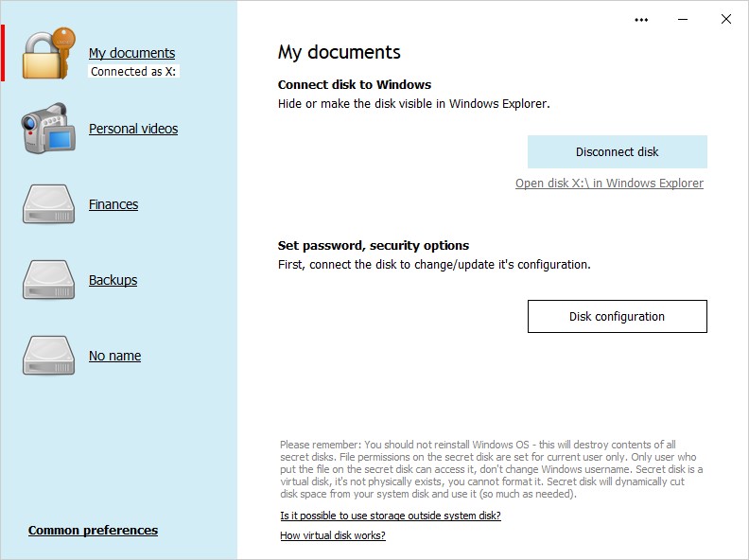Open disk X:\ in Windows Explorer
The height and width of the screenshot is (560, 749).
coord(609,184)
